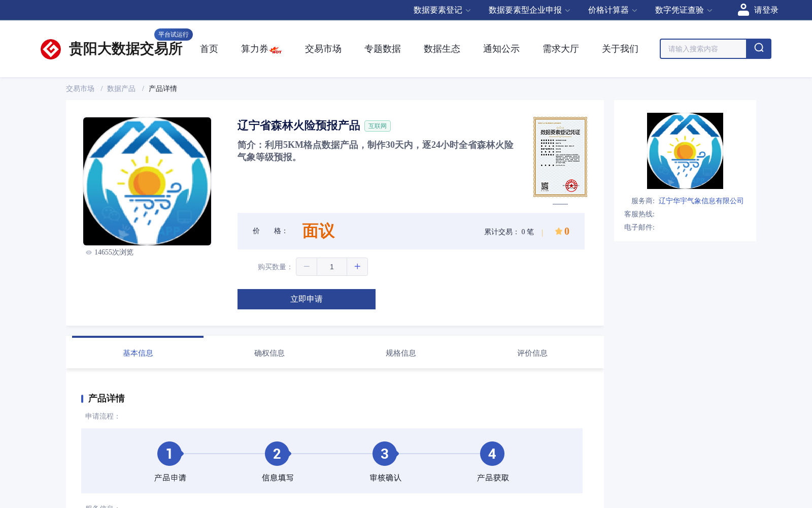This screenshot has width=812, height=508.
Task: Click the orange star favorite icon
Action: pos(558,231)
